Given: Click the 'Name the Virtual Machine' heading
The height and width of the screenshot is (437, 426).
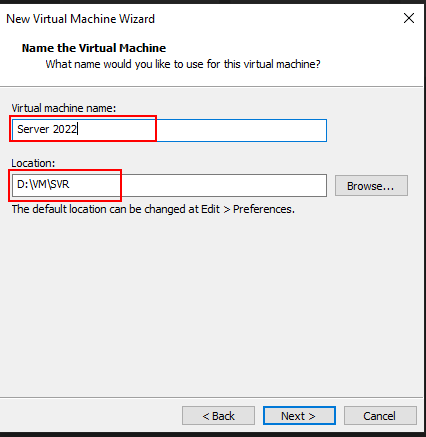Looking at the screenshot, I should click(x=94, y=48).
